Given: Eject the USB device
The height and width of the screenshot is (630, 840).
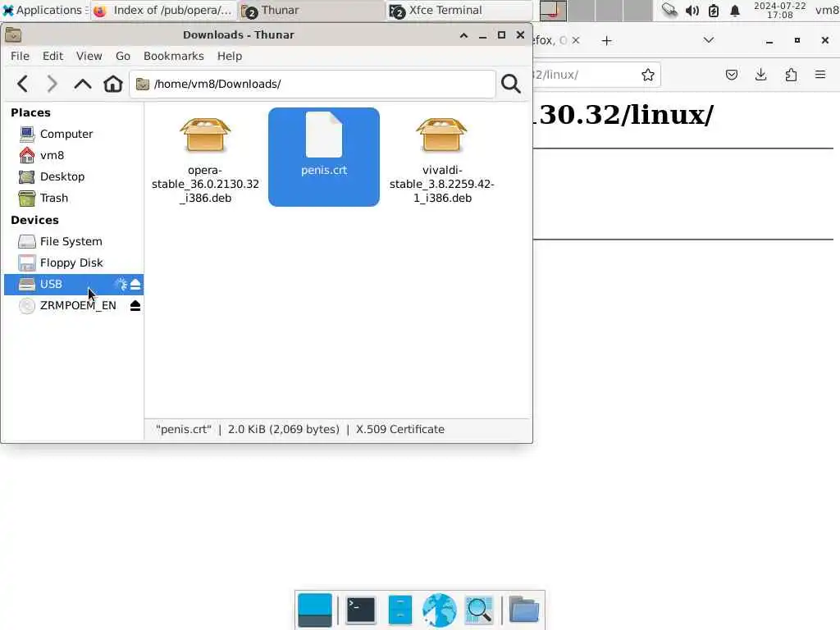Looking at the screenshot, I should [x=135, y=284].
